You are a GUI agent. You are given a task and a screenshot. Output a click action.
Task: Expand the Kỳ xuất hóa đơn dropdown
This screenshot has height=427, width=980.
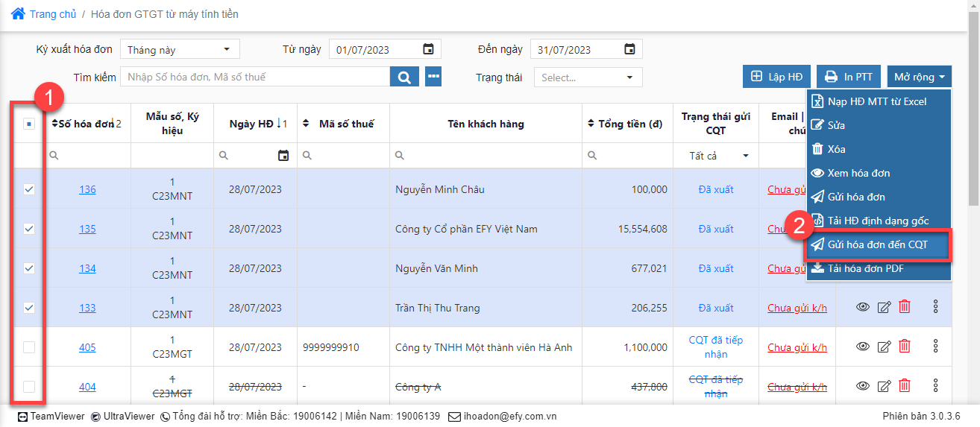tap(180, 50)
